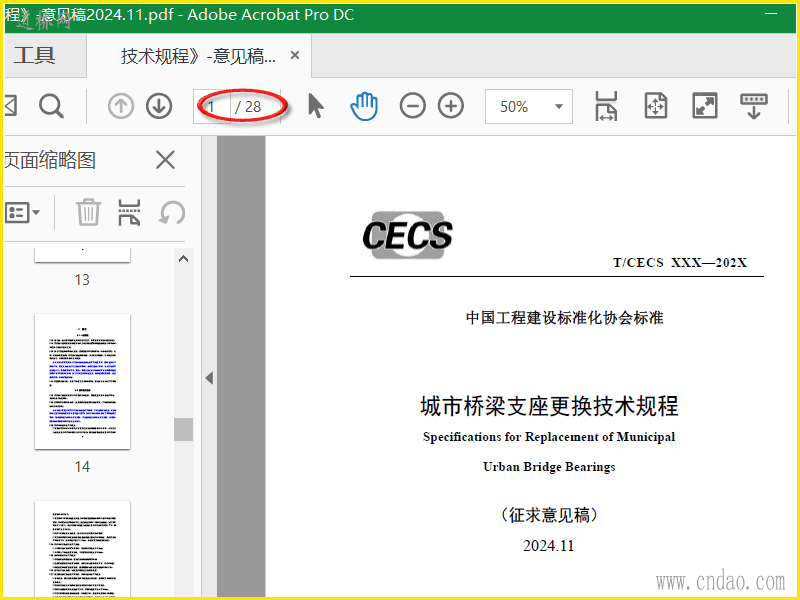Image resolution: width=800 pixels, height=600 pixels.
Task: Click the text (征求意见稿)
Action: (x=549, y=515)
